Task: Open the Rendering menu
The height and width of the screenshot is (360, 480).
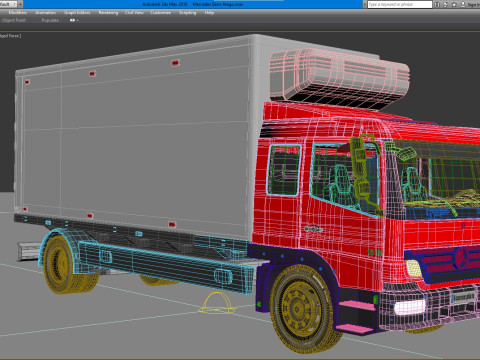Action: pyautogui.click(x=108, y=13)
